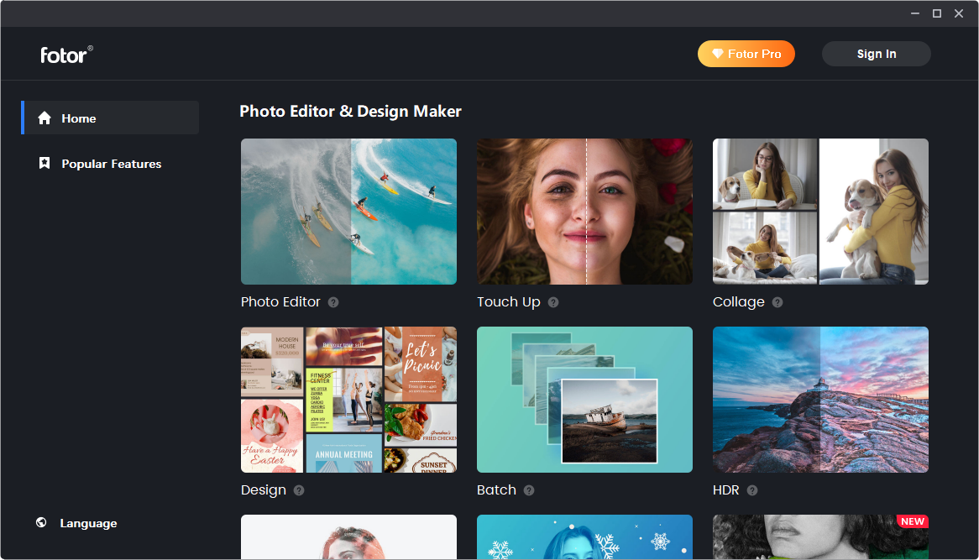Open the Language menu
Viewport: 979px width, 560px height.
[76, 523]
